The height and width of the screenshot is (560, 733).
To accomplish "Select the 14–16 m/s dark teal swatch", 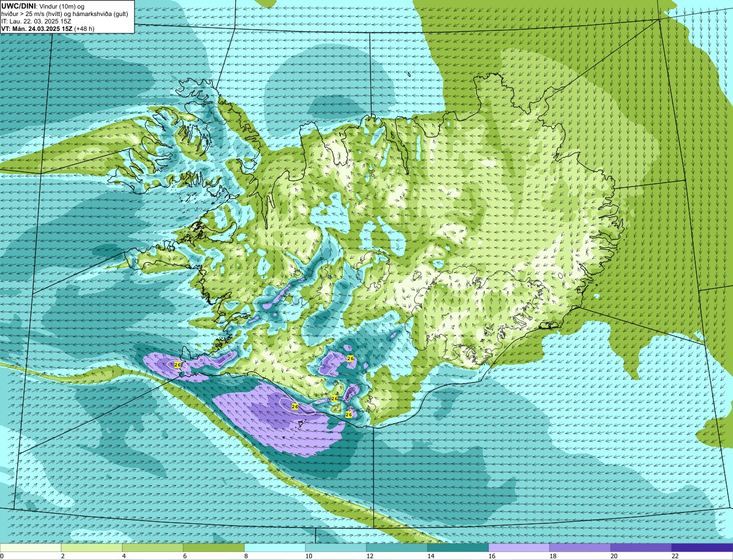I will click(458, 547).
